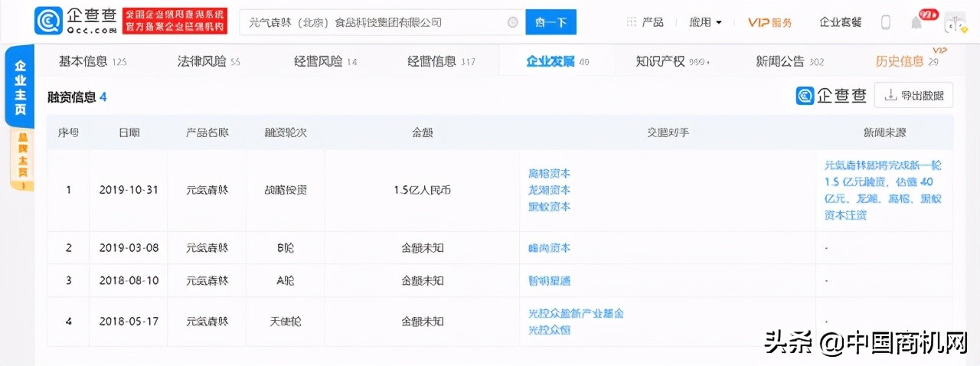Switch to the 法律风险 tab

pyautogui.click(x=208, y=61)
